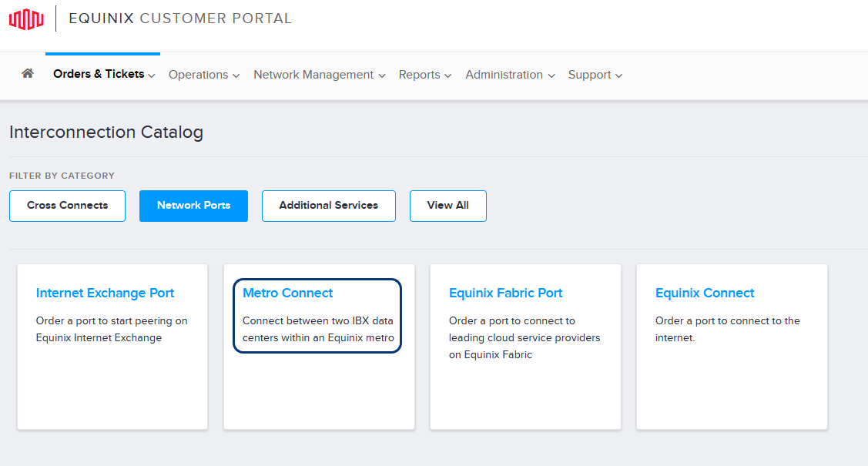Click the chevron beside Reports
The width and height of the screenshot is (868, 466).
click(x=447, y=75)
